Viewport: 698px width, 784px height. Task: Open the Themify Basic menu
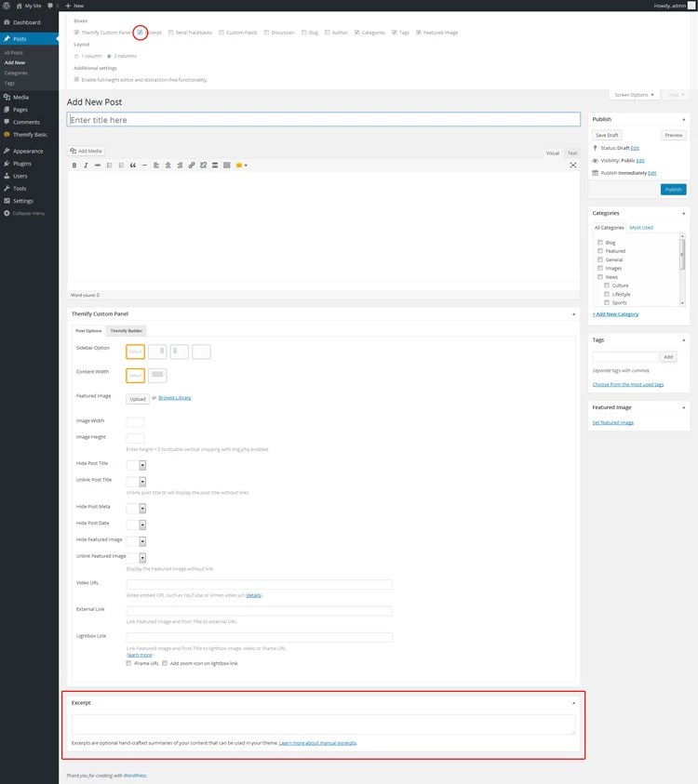pyautogui.click(x=29, y=135)
